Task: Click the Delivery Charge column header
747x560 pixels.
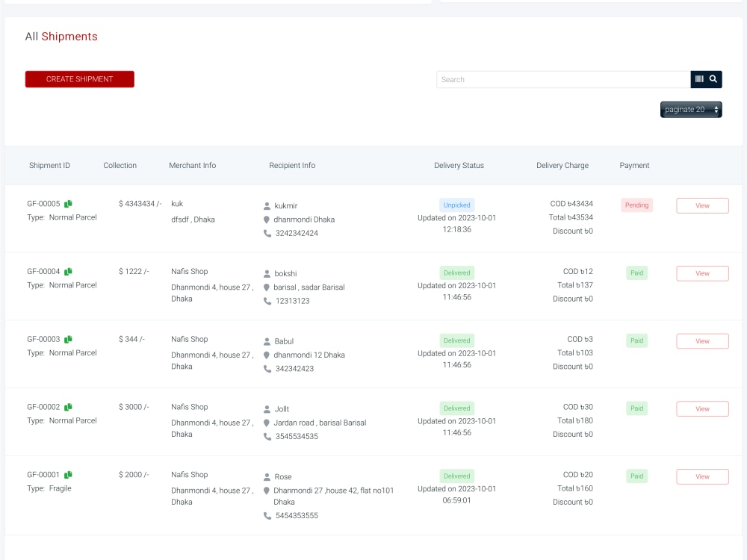Action: coord(562,165)
